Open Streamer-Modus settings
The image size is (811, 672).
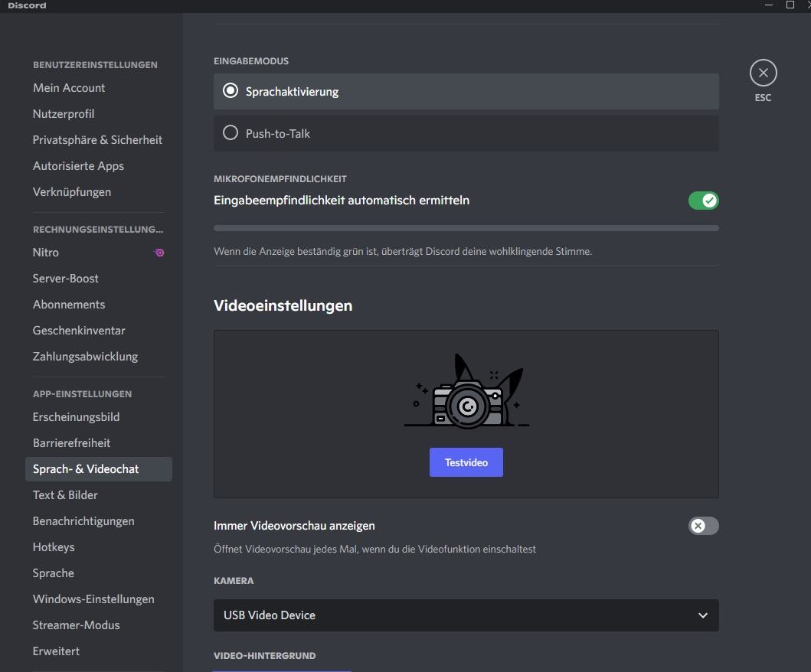[x=99, y=625]
